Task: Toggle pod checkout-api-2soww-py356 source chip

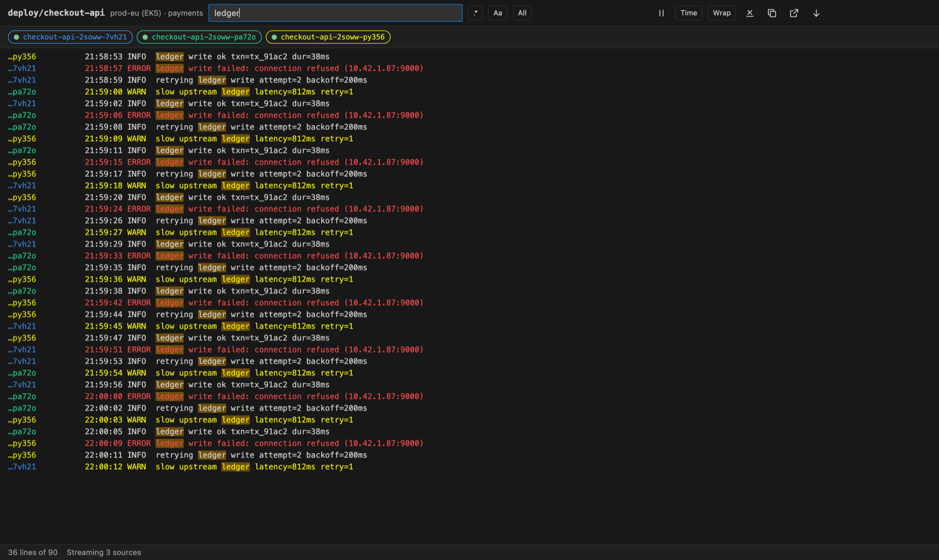Action: (328, 37)
